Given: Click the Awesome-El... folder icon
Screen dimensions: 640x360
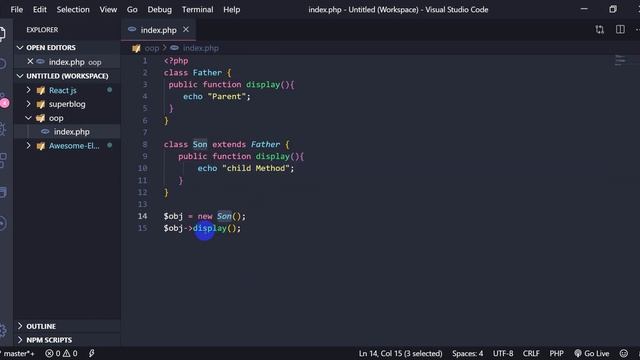Looking at the screenshot, I should [x=40, y=146].
